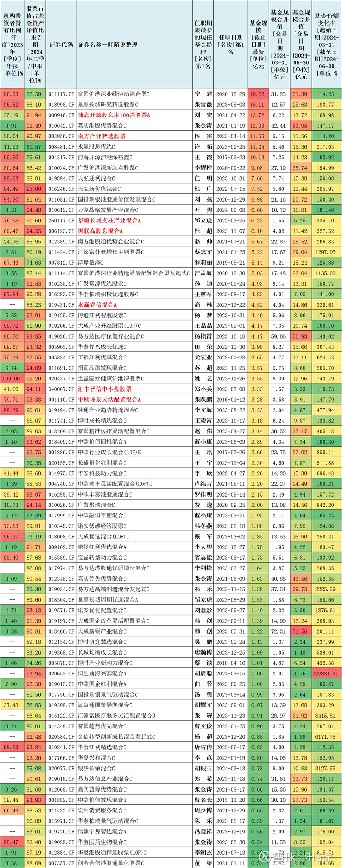Click fund name 宝盈医疗健康沪港深股票C
This screenshot has height=868, width=342.
(x=111, y=378)
